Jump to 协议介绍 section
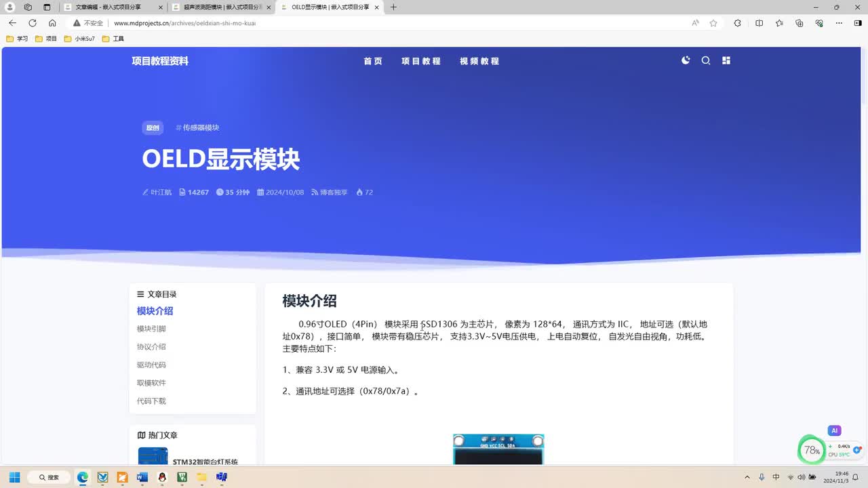Image resolution: width=868 pixels, height=488 pixels. [151, 347]
